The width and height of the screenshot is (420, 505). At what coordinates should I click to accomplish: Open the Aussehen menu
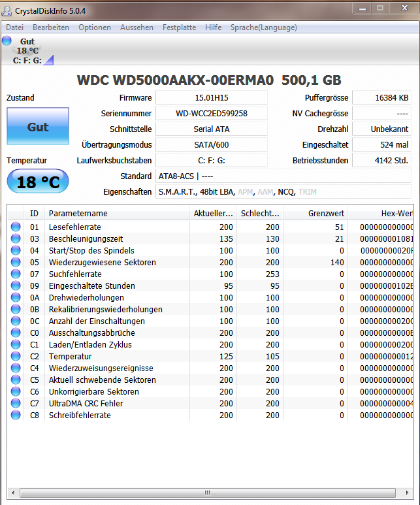(x=137, y=27)
